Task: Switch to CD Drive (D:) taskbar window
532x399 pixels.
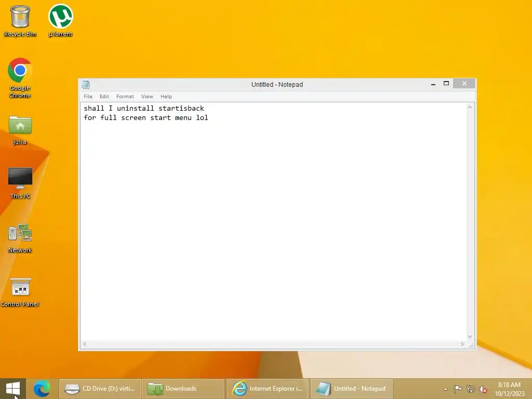Action: click(x=100, y=389)
